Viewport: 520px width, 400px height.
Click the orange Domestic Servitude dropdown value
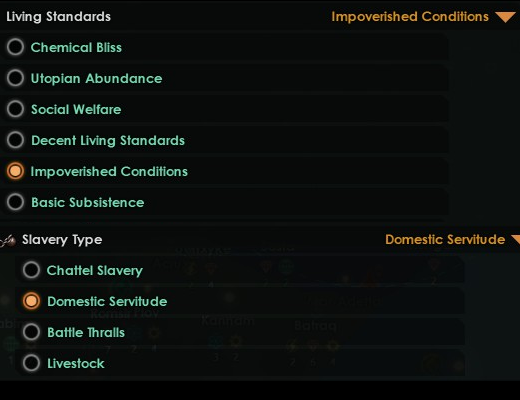(445, 239)
